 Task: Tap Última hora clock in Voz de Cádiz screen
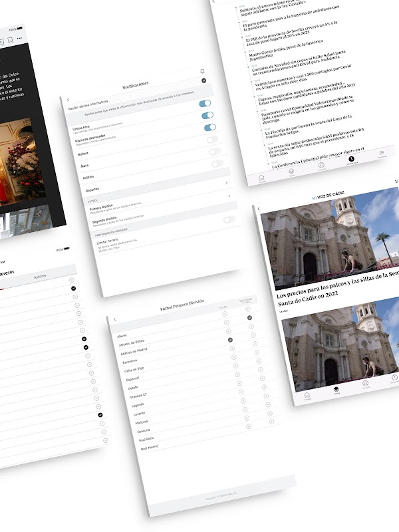click(394, 378)
